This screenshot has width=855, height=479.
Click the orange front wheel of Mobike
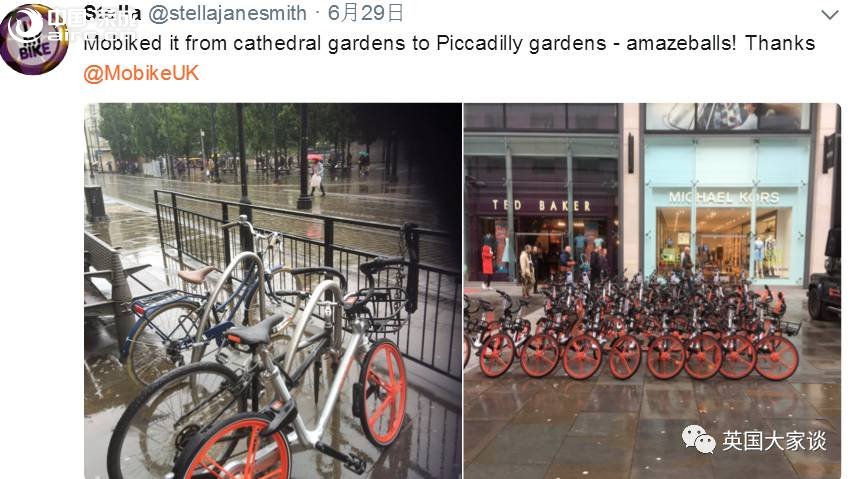[382, 392]
